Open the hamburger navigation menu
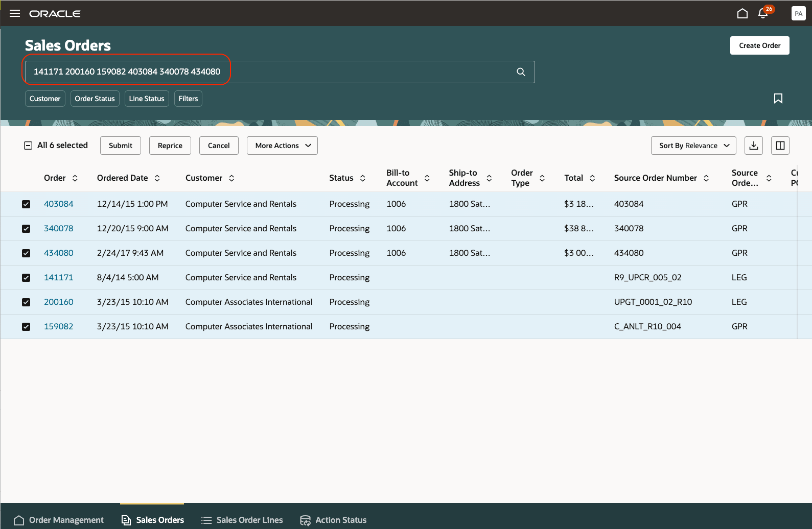The image size is (812, 529). click(15, 13)
